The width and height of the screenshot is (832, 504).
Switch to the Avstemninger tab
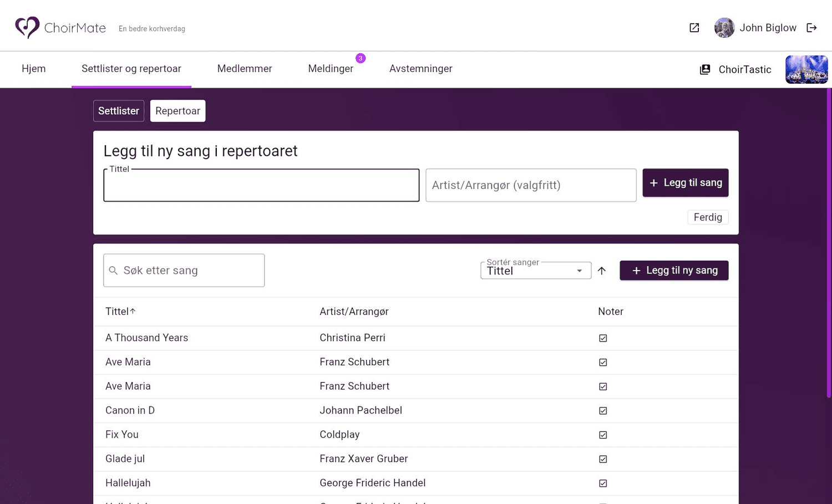[421, 69]
